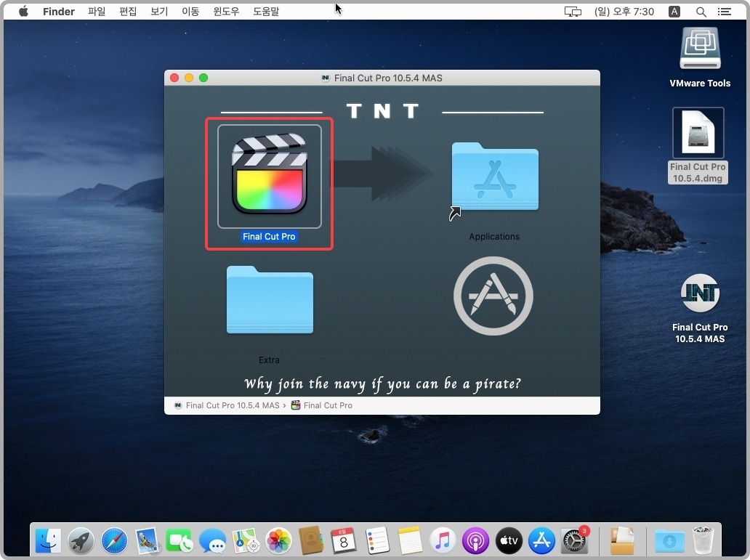Open the 편집 menu
This screenshot has height=560, width=750.
tap(128, 12)
